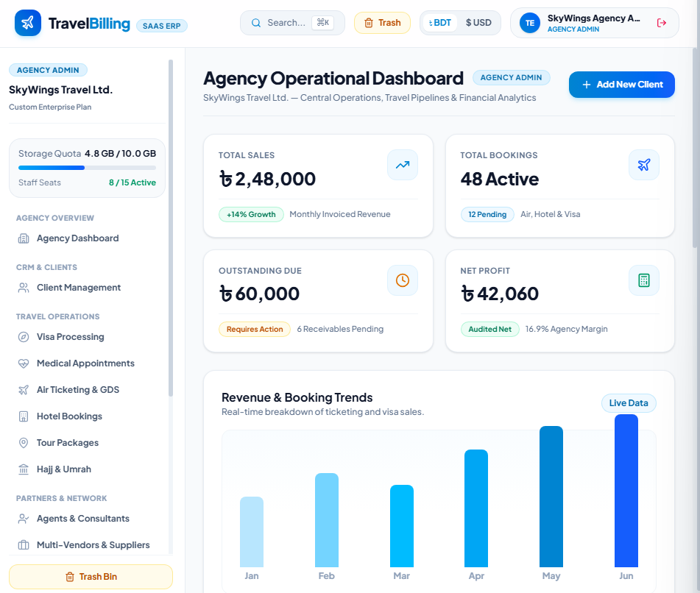The image size is (700, 593).
Task: Click the Net Profit calculator icon
Action: pyautogui.click(x=644, y=280)
